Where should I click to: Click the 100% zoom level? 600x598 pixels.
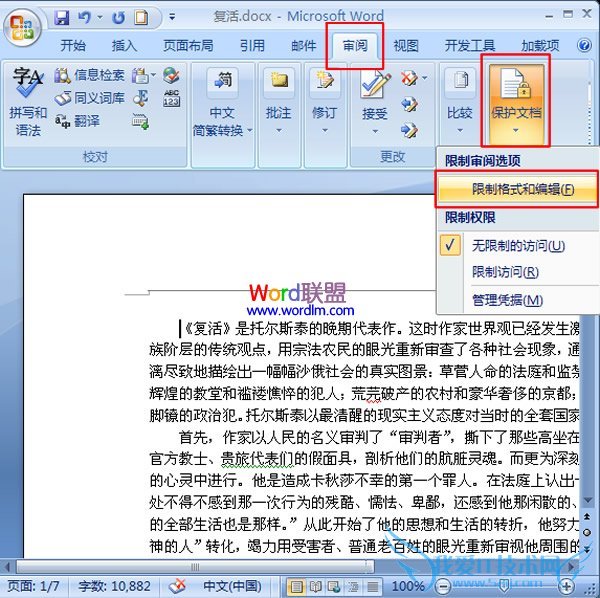tap(408, 586)
